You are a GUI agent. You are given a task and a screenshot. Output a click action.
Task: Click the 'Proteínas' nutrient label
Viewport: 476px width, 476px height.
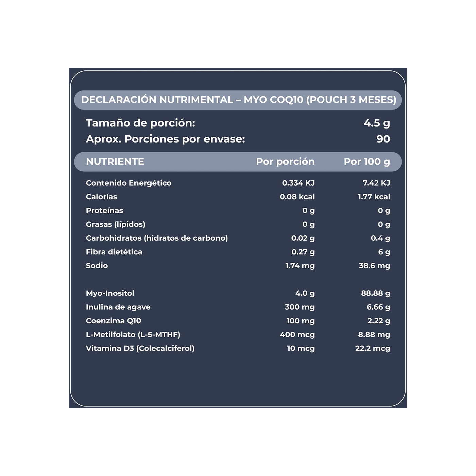click(104, 210)
